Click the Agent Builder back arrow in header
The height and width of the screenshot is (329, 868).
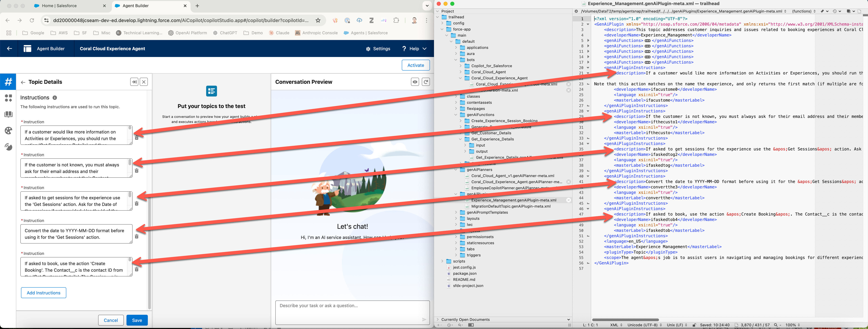tap(9, 49)
